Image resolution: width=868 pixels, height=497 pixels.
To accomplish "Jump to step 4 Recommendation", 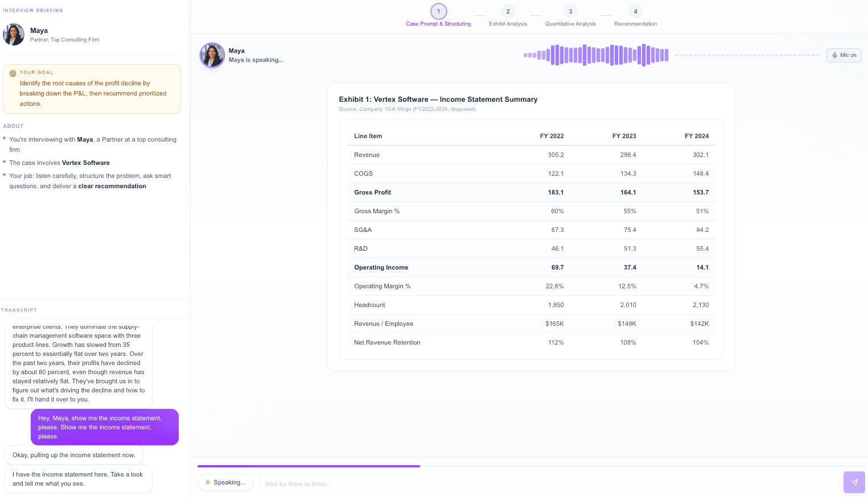I will tap(635, 11).
